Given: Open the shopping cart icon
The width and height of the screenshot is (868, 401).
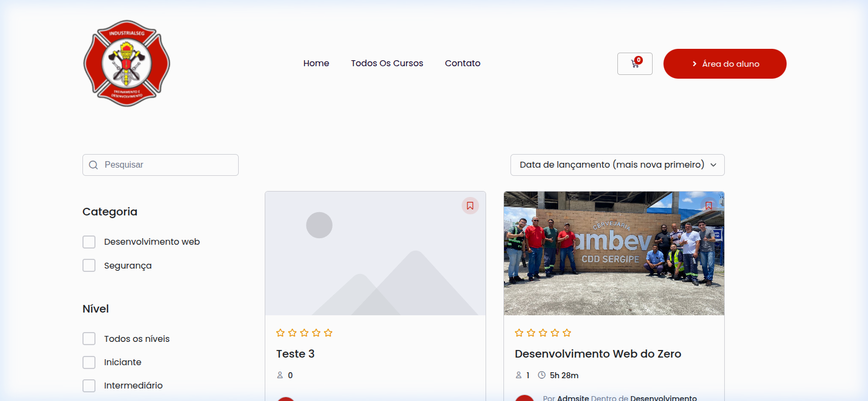Looking at the screenshot, I should click(x=635, y=63).
